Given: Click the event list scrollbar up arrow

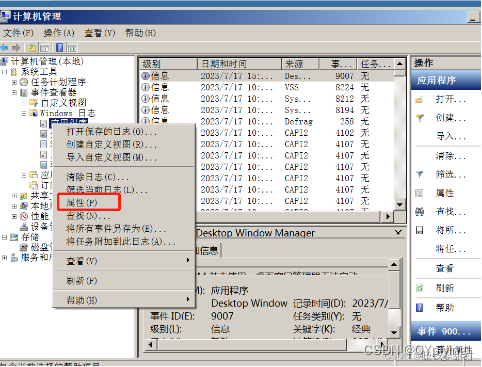Looking at the screenshot, I should point(400,63).
